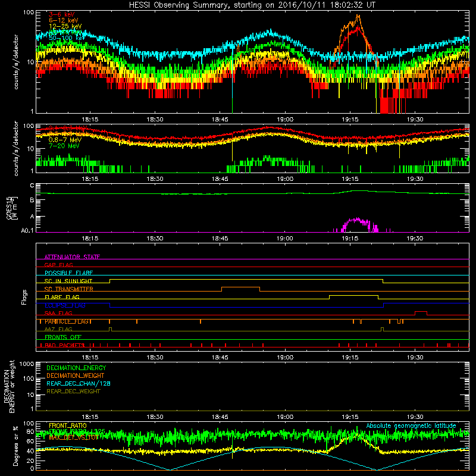Select the ECLIPSE_FLAG label
The image size is (476, 476).
65,305
